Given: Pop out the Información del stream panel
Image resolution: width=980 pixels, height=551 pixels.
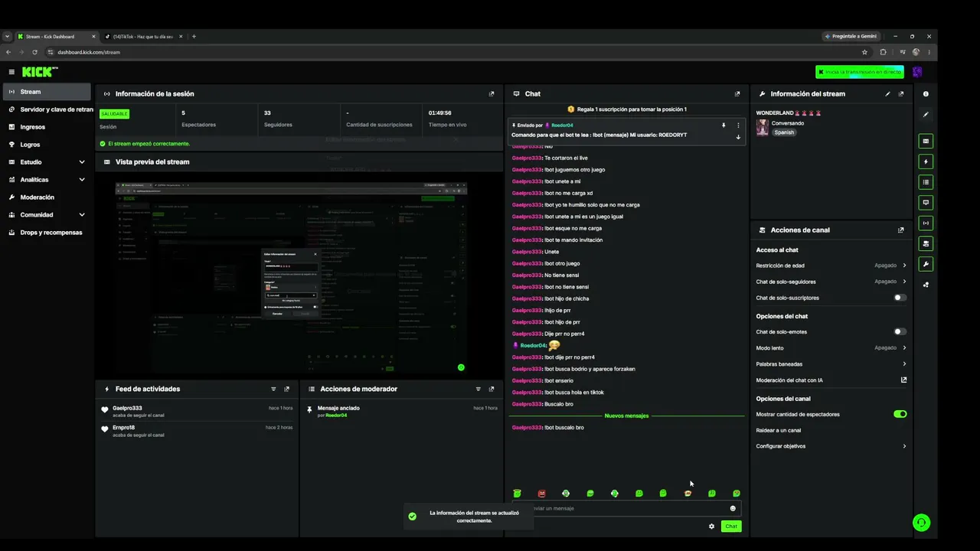Looking at the screenshot, I should (x=901, y=94).
